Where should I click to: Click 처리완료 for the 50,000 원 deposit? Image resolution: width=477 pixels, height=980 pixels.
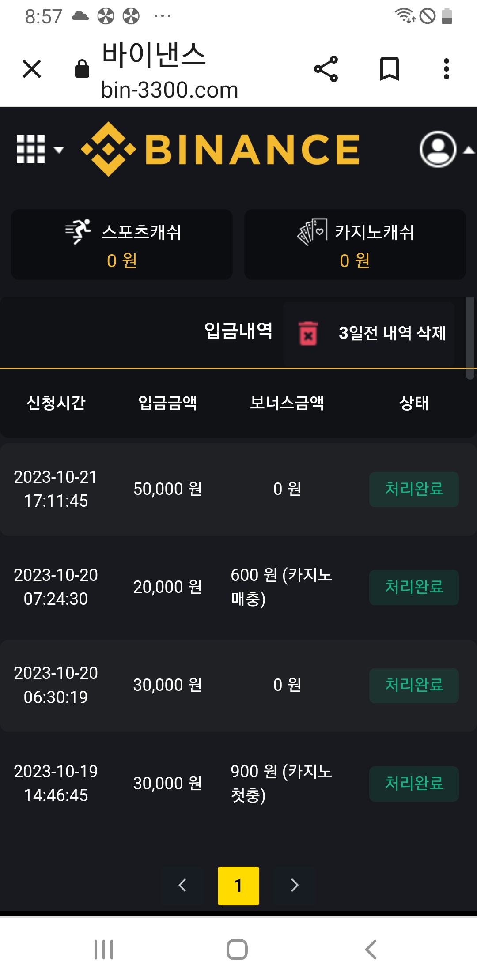tap(414, 490)
